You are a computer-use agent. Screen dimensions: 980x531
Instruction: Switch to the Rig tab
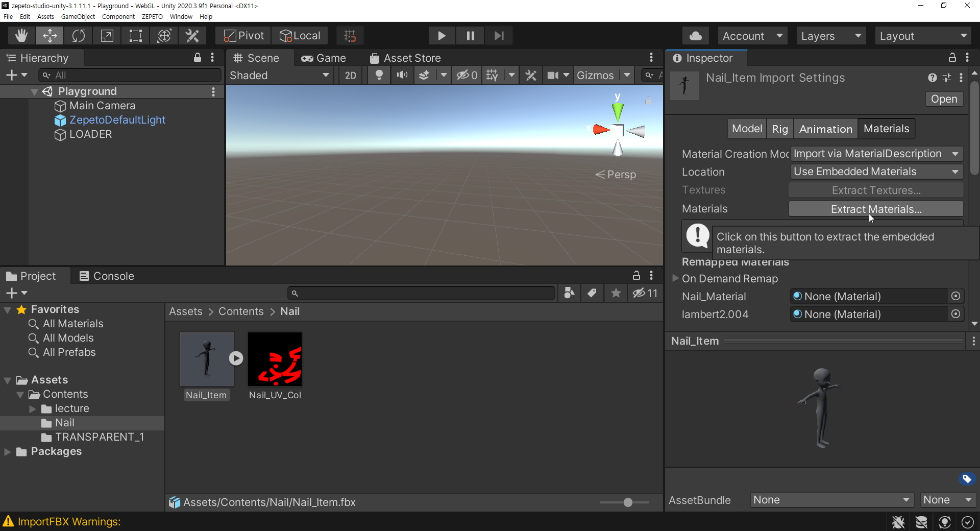coord(780,129)
